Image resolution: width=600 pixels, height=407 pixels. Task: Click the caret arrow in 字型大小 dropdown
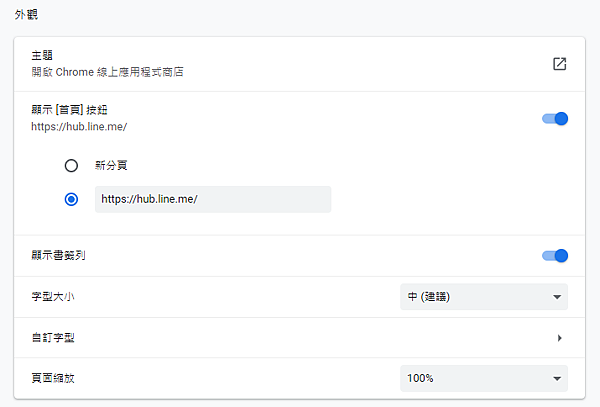tap(557, 297)
